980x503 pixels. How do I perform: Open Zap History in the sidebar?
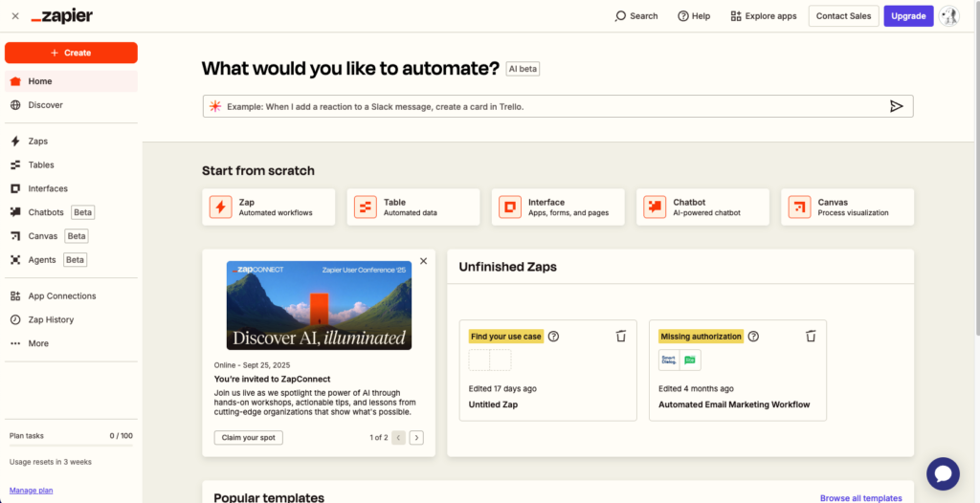[71, 320]
